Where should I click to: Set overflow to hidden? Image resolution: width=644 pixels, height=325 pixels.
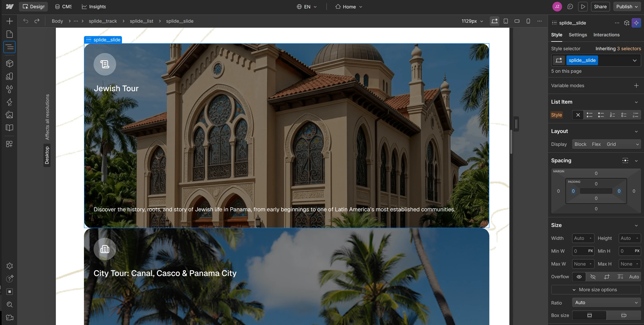coord(593,277)
